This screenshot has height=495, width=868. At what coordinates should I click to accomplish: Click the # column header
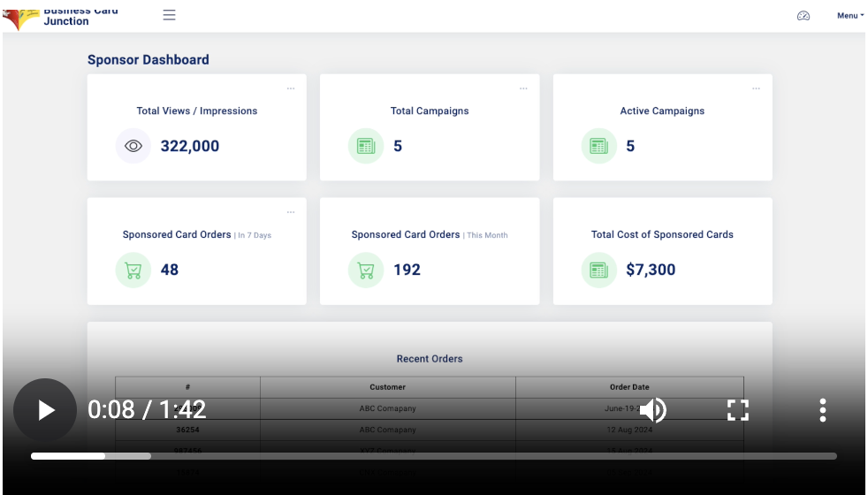(x=187, y=387)
